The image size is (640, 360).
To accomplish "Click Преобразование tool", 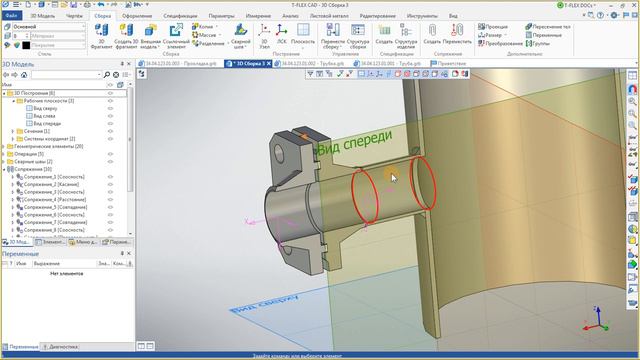I will point(500,44).
